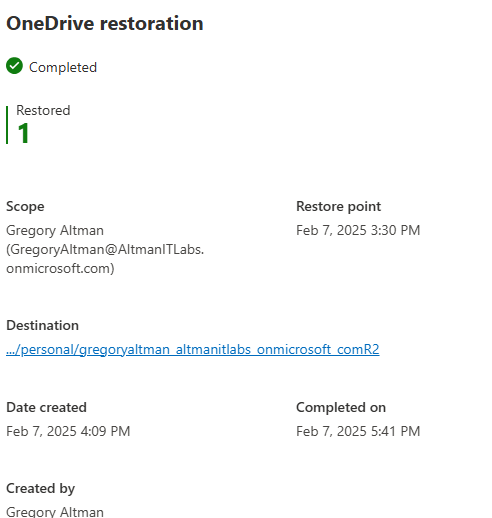Select the Gregory Altman scope name
The width and height of the screenshot is (492, 518).
click(55, 230)
